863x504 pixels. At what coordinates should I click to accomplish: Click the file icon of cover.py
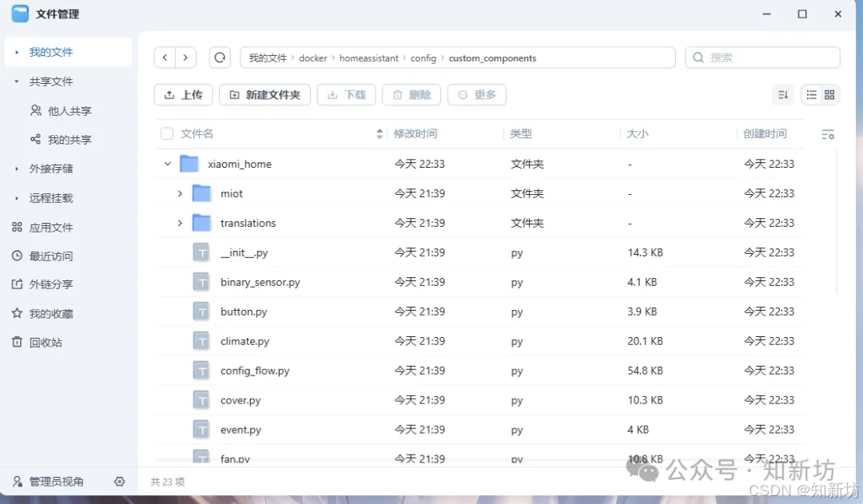tap(202, 400)
